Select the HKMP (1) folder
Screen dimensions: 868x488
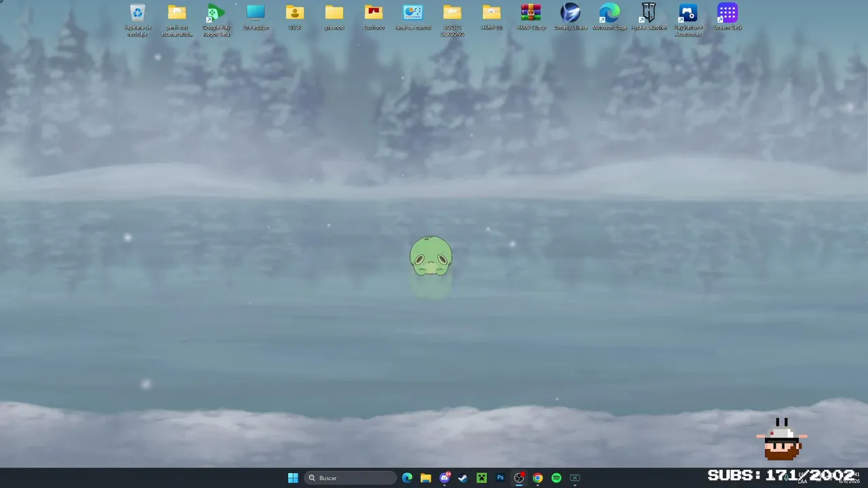point(492,17)
